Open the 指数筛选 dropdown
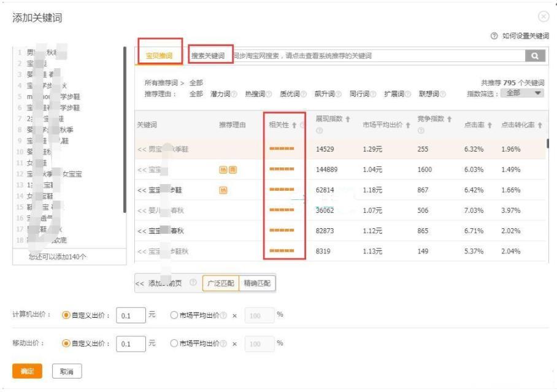557x392 pixels. 522,93
